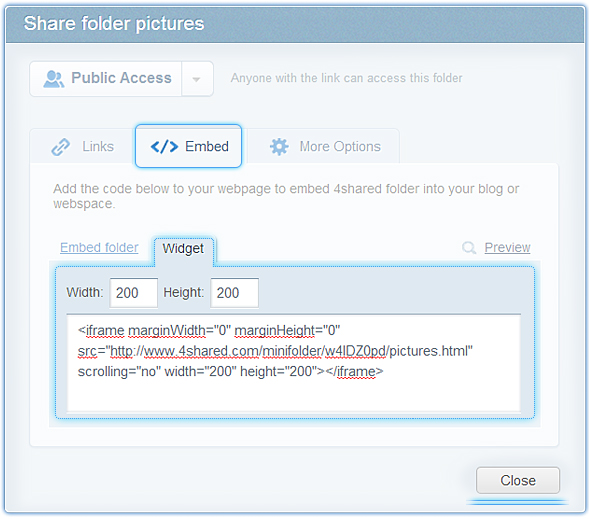
Task: Click the gear icon beside More Options
Action: pos(279,146)
